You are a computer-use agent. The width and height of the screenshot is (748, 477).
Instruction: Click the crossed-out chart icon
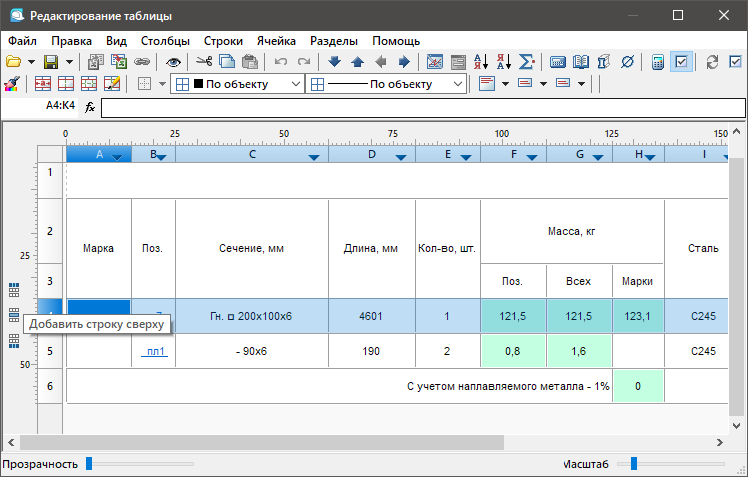pyautogui.click(x=435, y=62)
